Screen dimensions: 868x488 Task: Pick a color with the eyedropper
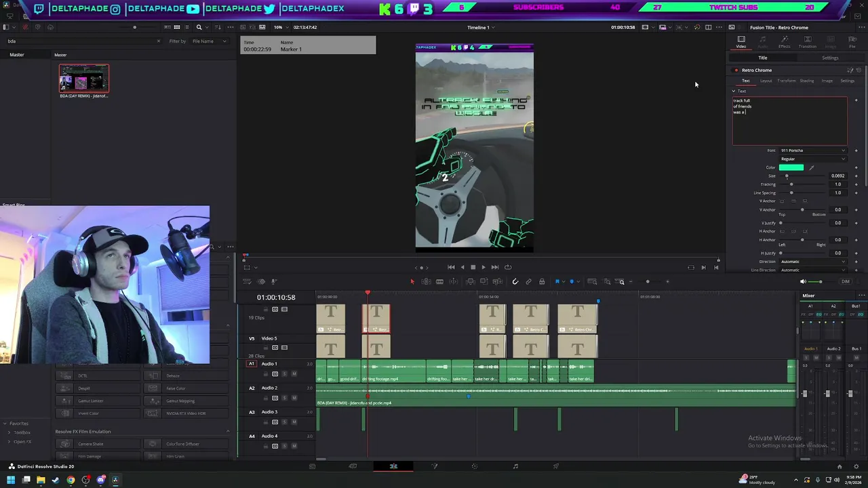(811, 167)
